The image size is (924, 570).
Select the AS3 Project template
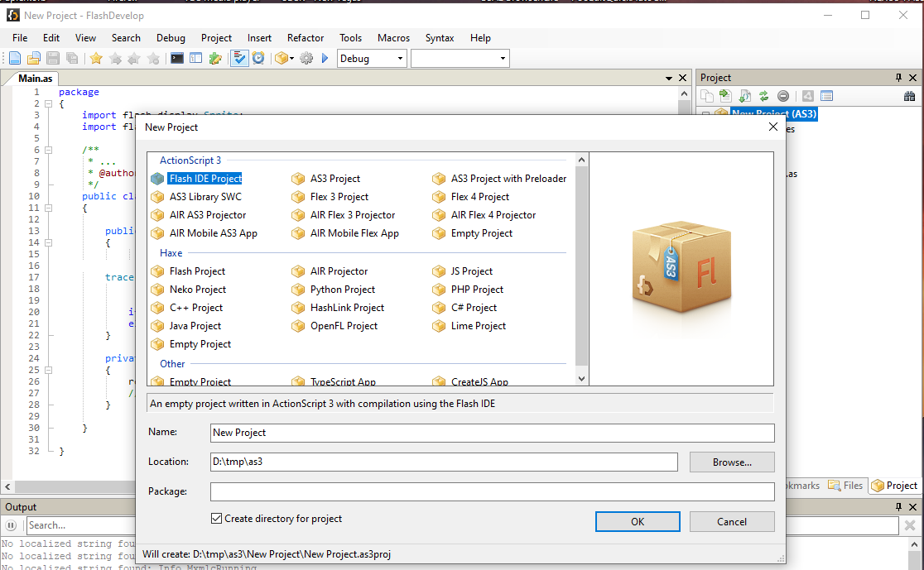pyautogui.click(x=326, y=179)
